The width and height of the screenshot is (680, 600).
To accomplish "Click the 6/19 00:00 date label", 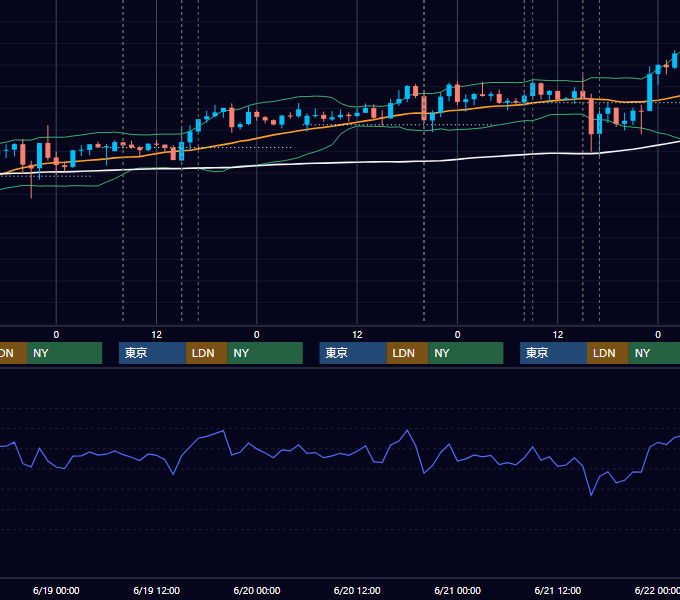I will [x=56, y=590].
